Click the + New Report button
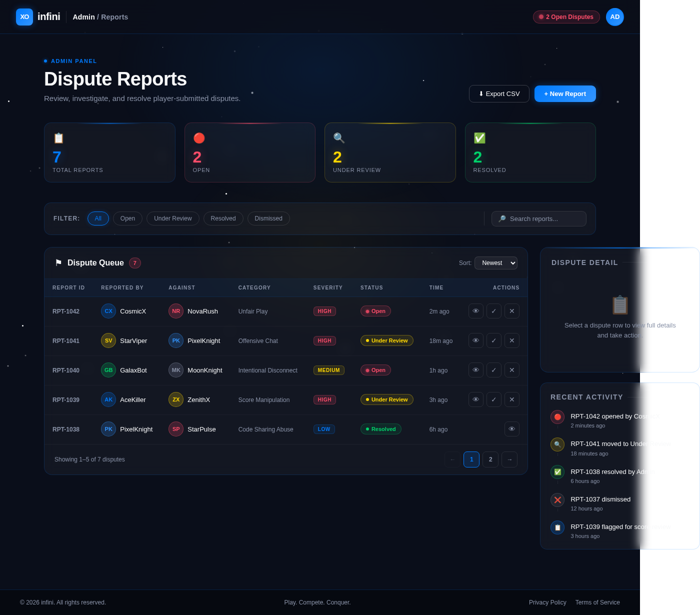Image resolution: width=700 pixels, height=615 pixels. 565,93
